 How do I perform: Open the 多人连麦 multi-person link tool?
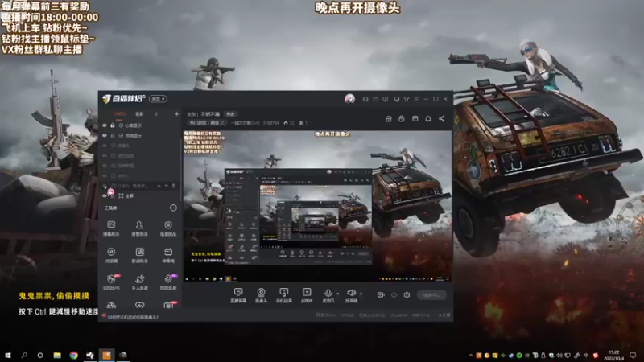pyautogui.click(x=139, y=282)
